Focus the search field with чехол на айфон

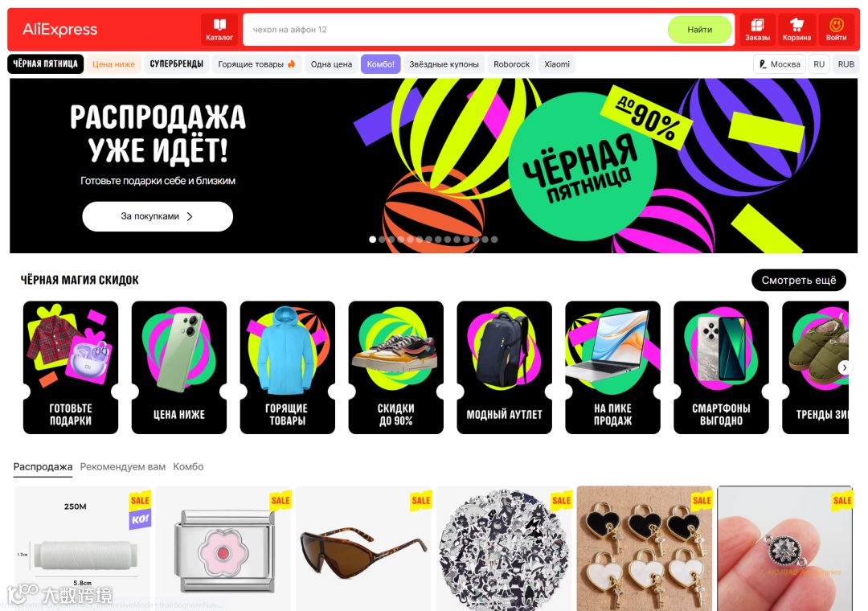pos(455,30)
